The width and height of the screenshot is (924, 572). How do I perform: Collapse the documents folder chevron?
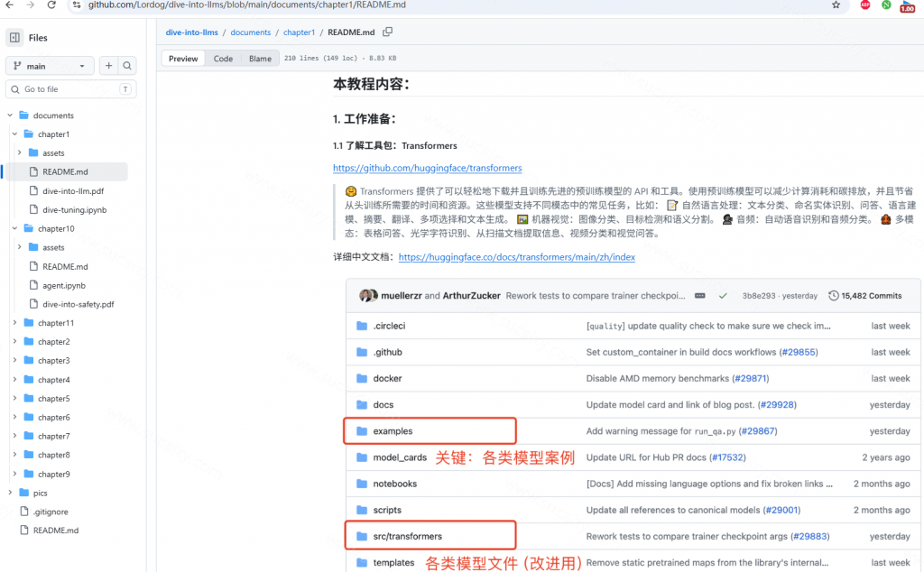tap(10, 115)
